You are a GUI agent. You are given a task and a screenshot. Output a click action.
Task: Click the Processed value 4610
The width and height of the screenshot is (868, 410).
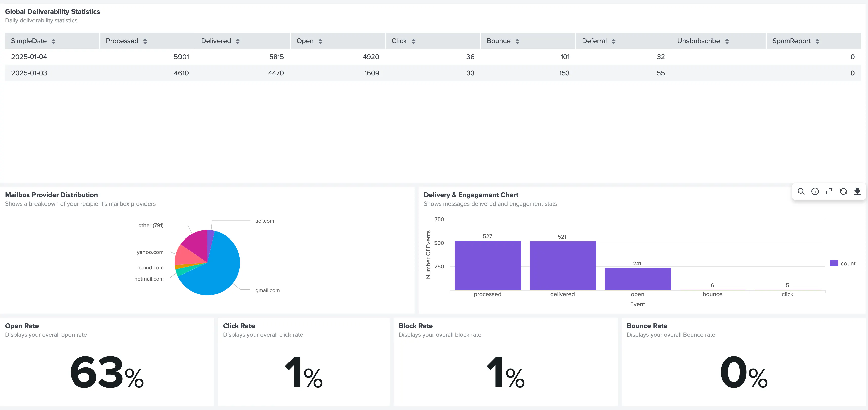pyautogui.click(x=181, y=73)
